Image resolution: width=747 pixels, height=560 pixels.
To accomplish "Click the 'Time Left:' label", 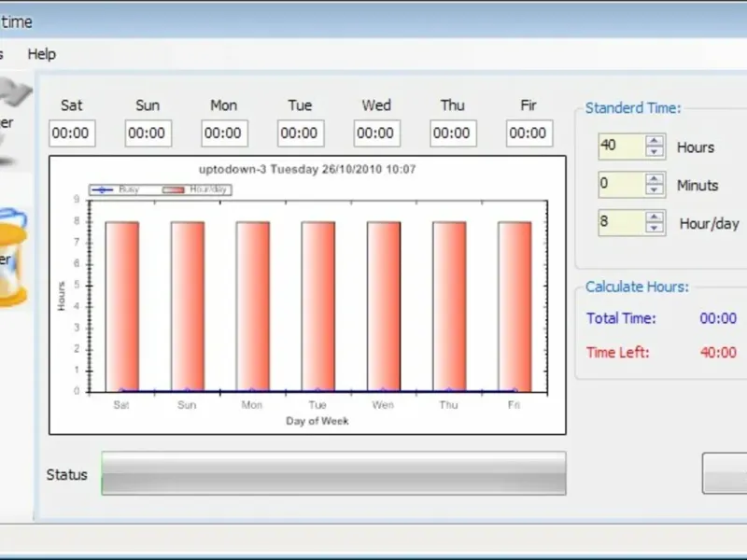I will click(x=618, y=353).
